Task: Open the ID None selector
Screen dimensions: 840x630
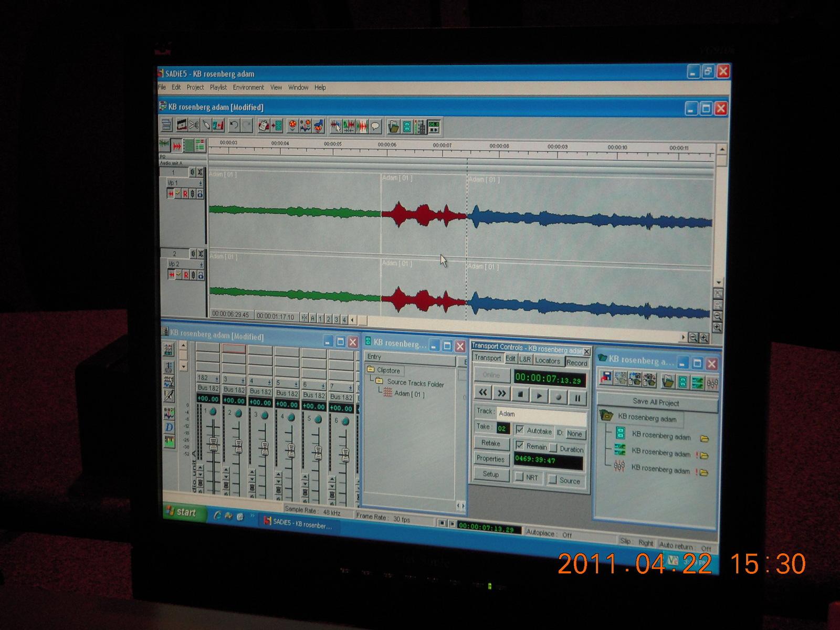Action: coord(576,434)
